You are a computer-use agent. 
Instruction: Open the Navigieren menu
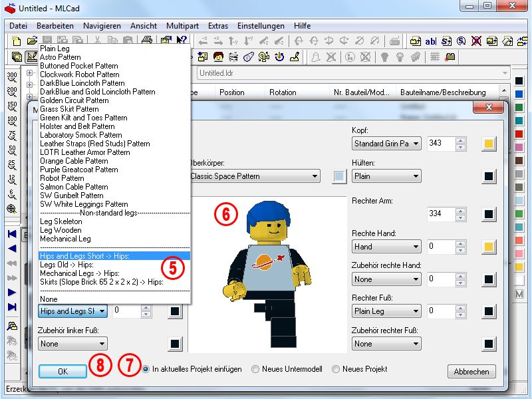pyautogui.click(x=102, y=26)
